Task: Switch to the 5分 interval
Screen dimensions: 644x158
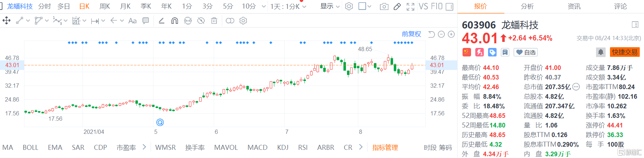Action: point(228,6)
